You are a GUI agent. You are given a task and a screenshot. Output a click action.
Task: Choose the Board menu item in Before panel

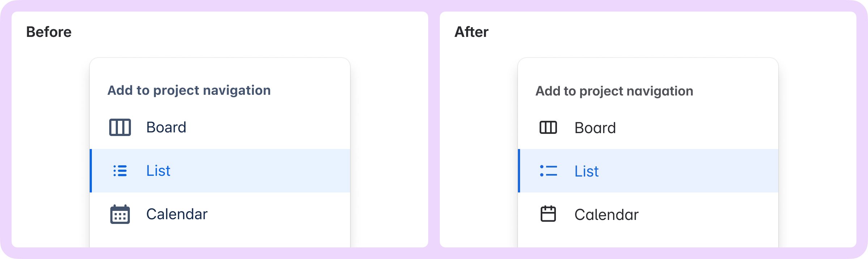pos(166,127)
